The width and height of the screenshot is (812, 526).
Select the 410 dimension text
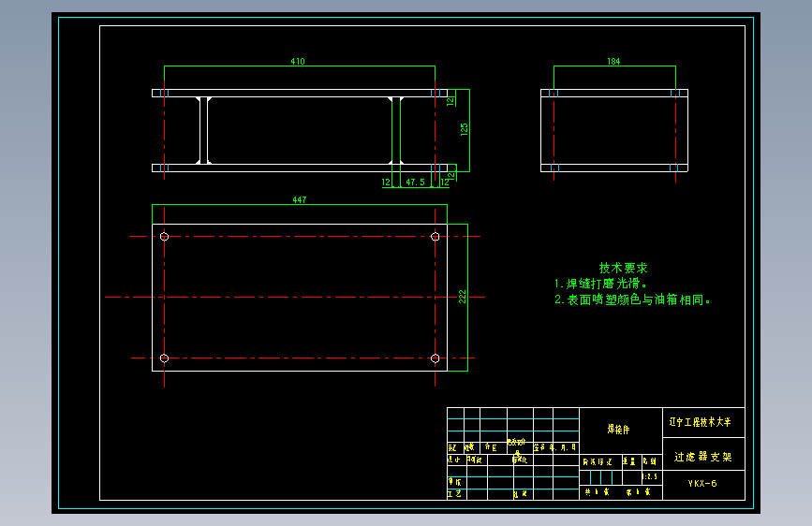tap(298, 61)
